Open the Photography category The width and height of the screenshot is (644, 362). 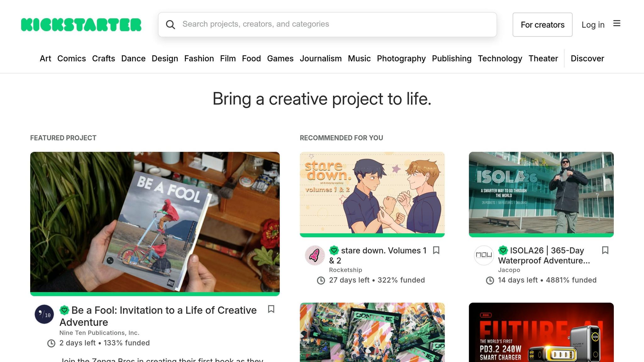click(401, 58)
